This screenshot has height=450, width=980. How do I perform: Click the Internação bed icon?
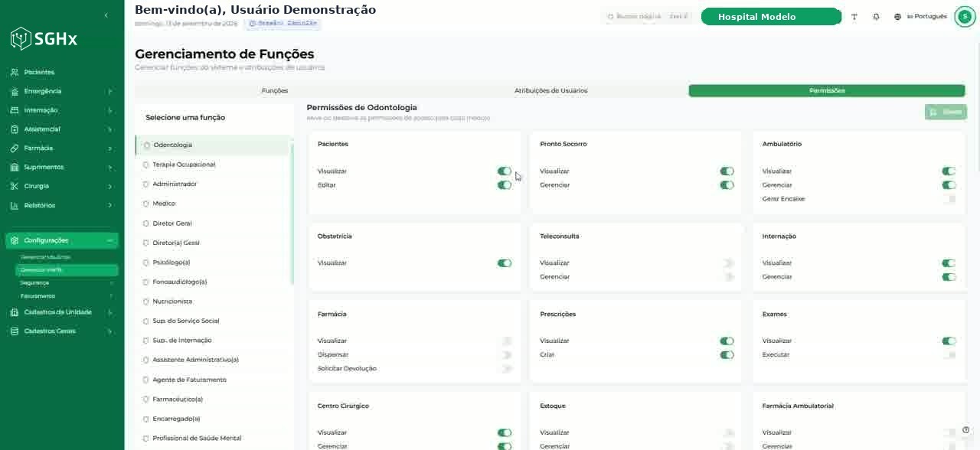click(15, 110)
